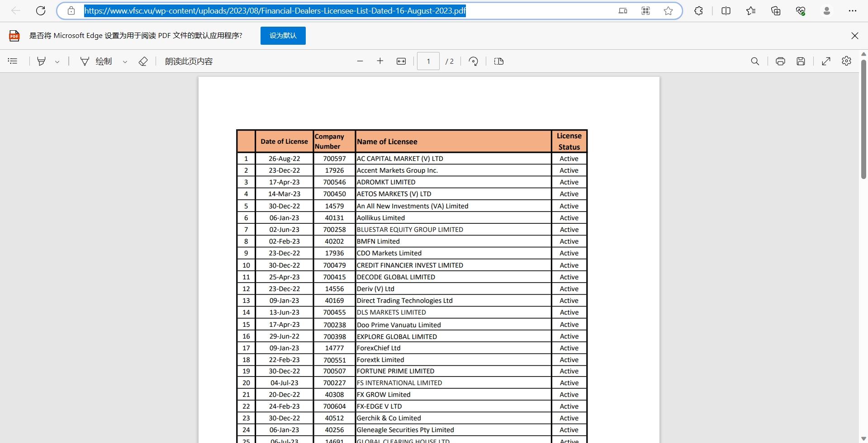
Task: Dismiss the default PDF app prompt
Action: point(854,36)
